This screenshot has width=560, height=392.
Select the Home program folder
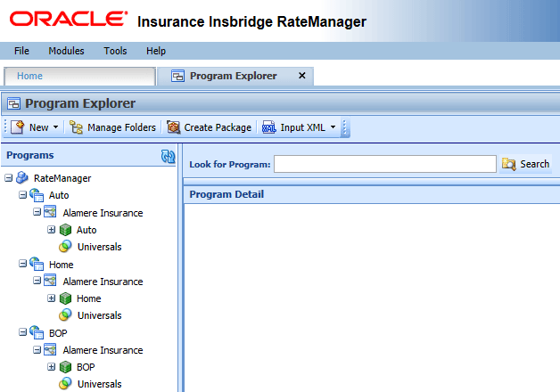pyautogui.click(x=89, y=298)
